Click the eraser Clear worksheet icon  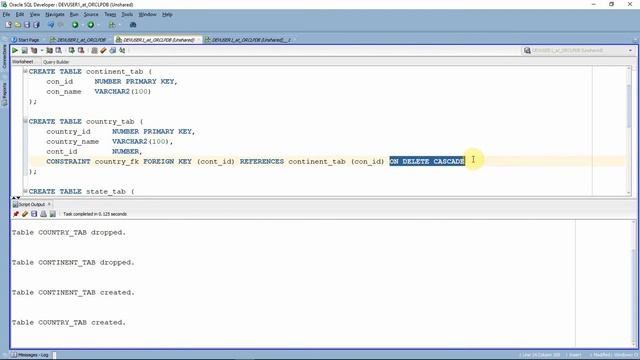(103, 51)
